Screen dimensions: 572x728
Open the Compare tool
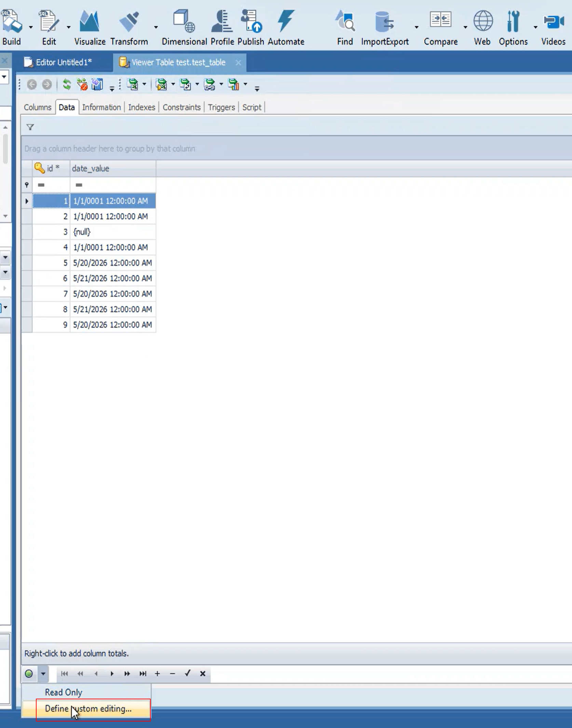coord(441,27)
